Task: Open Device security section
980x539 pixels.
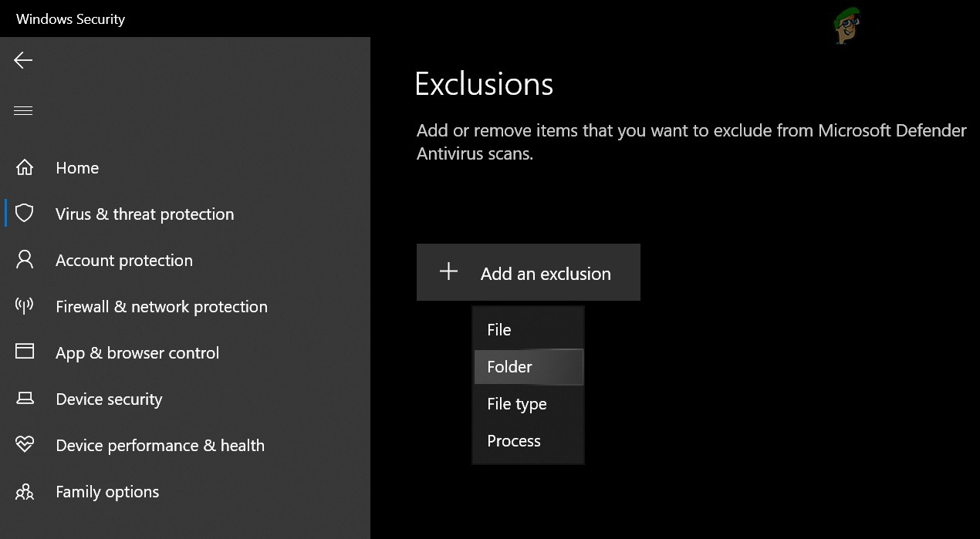Action: pyautogui.click(x=109, y=399)
